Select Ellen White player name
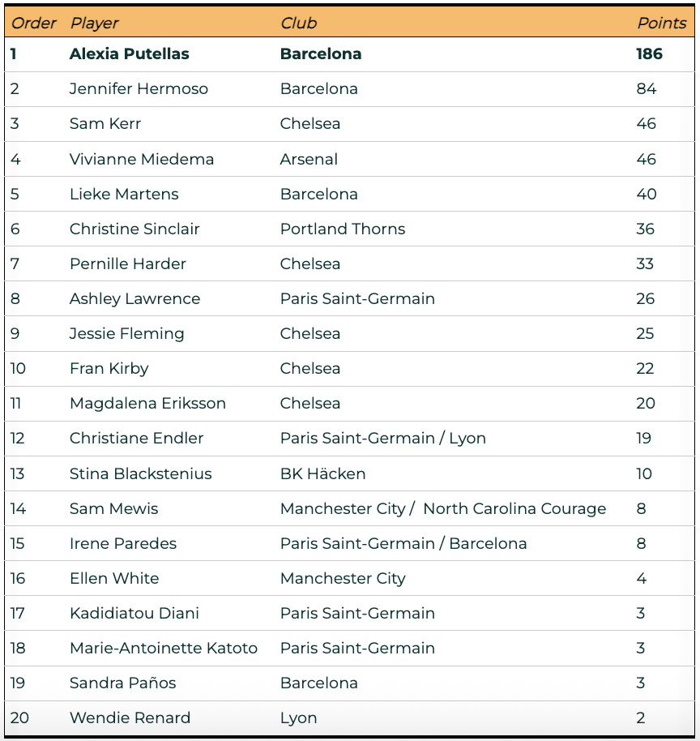 click(x=114, y=578)
